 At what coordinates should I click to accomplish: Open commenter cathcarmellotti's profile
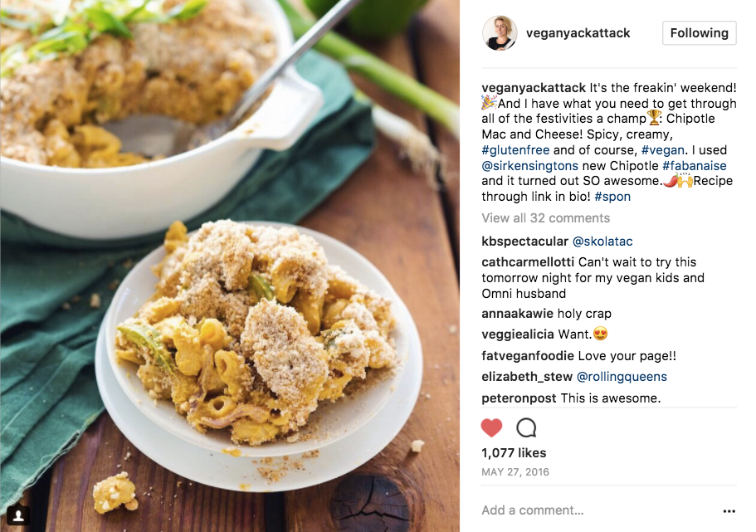pos(528,262)
